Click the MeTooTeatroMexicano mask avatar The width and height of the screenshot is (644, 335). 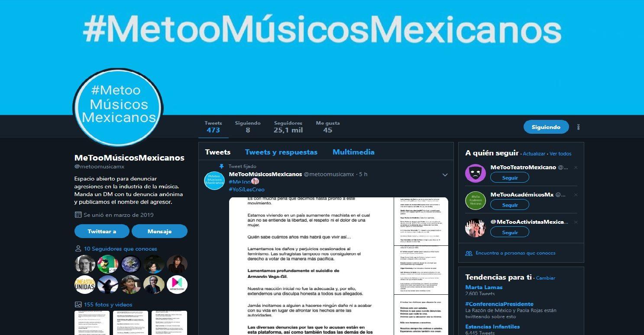[x=476, y=173]
